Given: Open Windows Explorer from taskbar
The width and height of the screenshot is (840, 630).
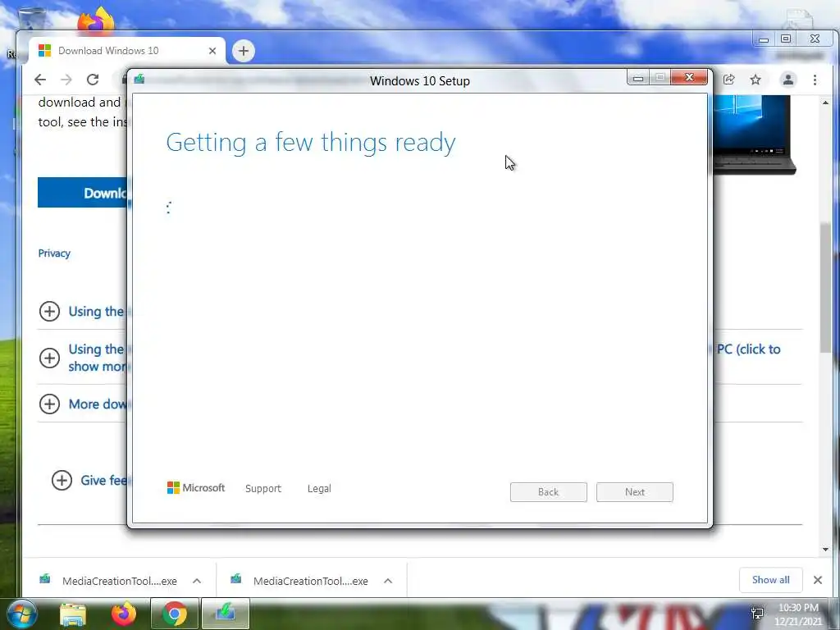Looking at the screenshot, I should point(73,614).
